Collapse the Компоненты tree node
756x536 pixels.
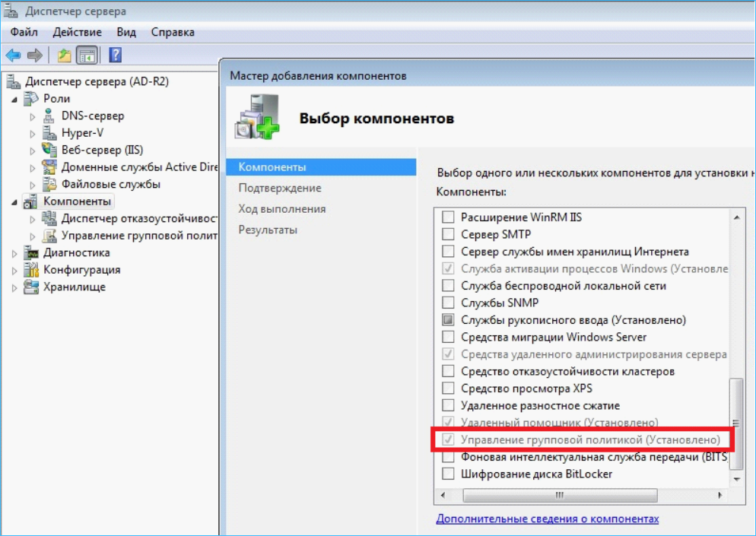(x=14, y=202)
